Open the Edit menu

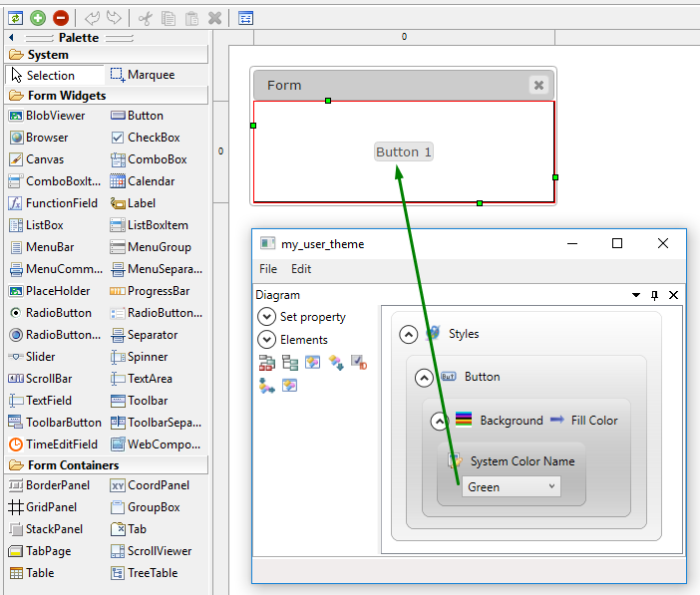click(301, 269)
